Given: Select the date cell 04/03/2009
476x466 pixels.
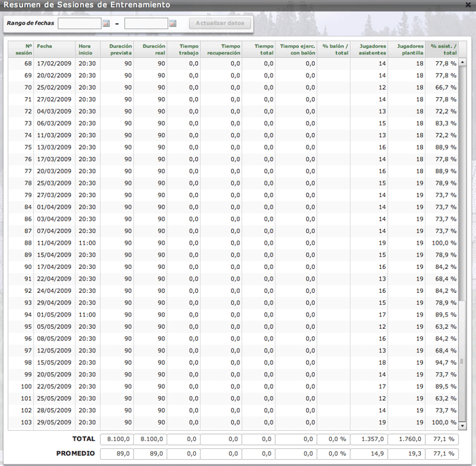Looking at the screenshot, I should (x=54, y=111).
